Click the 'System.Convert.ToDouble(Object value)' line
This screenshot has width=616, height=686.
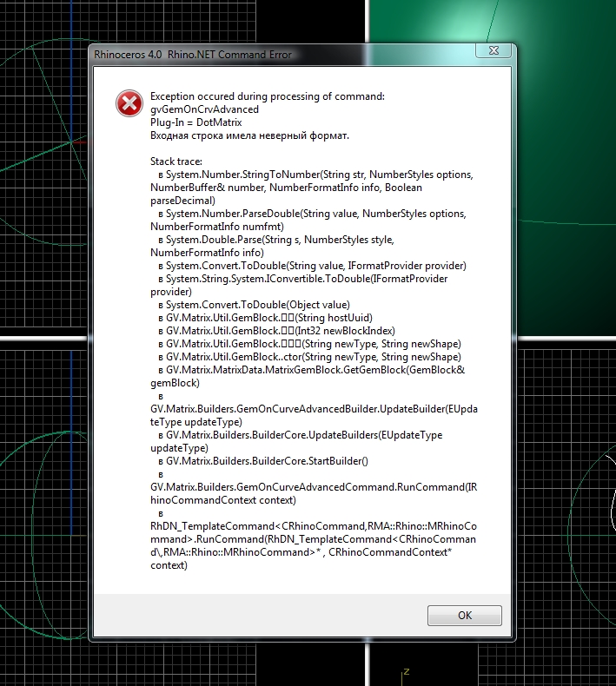[x=254, y=305]
